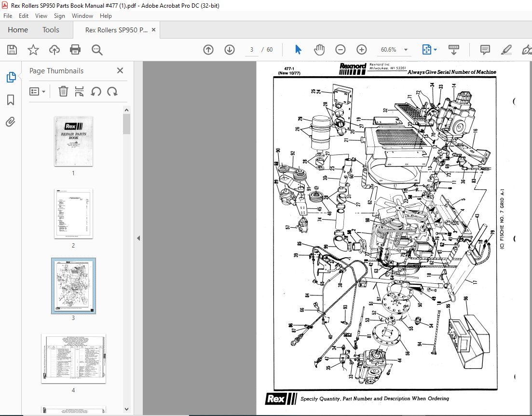Viewport: 532px width, 416px height.
Task: Click the Save file icon
Action: [x=12, y=50]
